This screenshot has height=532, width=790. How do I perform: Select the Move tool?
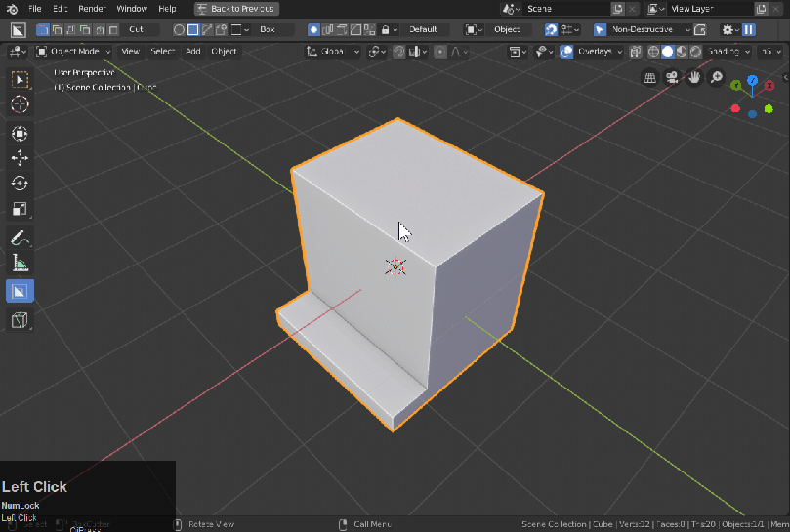(x=20, y=158)
